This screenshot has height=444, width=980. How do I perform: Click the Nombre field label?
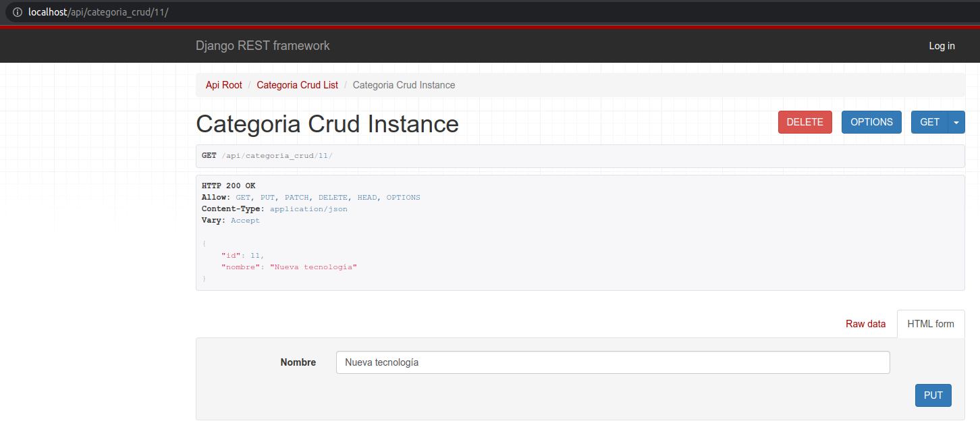298,362
